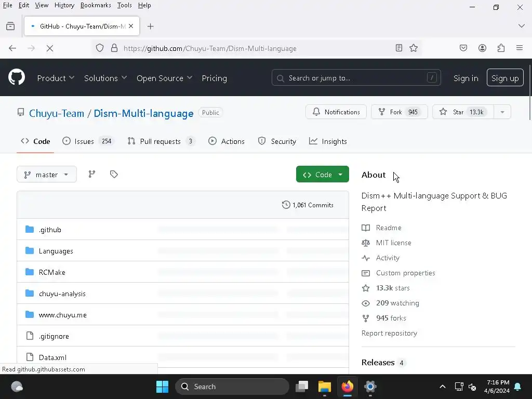Open the Settings gear on taskbar
Screen dimensions: 532x399
(x=370, y=387)
